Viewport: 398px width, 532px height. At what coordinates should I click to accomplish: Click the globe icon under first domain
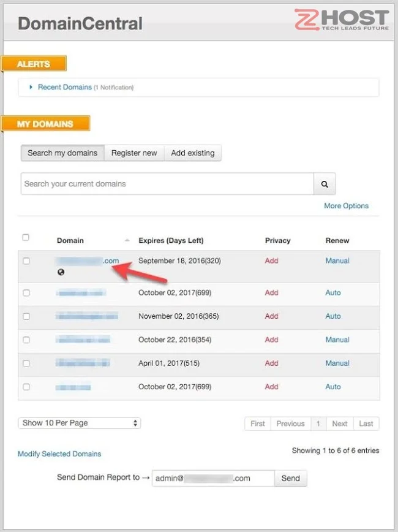click(61, 273)
